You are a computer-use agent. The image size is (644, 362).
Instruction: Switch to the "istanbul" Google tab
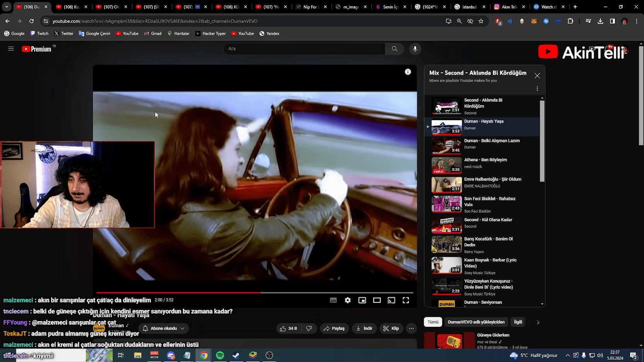[469, 7]
